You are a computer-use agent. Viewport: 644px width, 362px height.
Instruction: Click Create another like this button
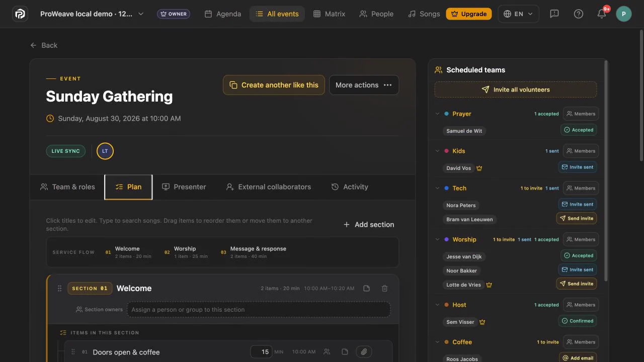point(274,85)
